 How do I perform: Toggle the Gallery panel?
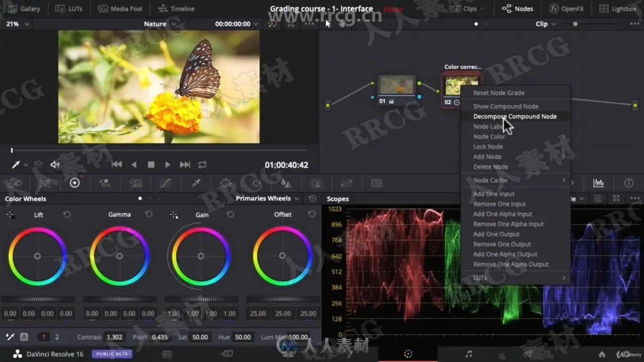pos(24,9)
